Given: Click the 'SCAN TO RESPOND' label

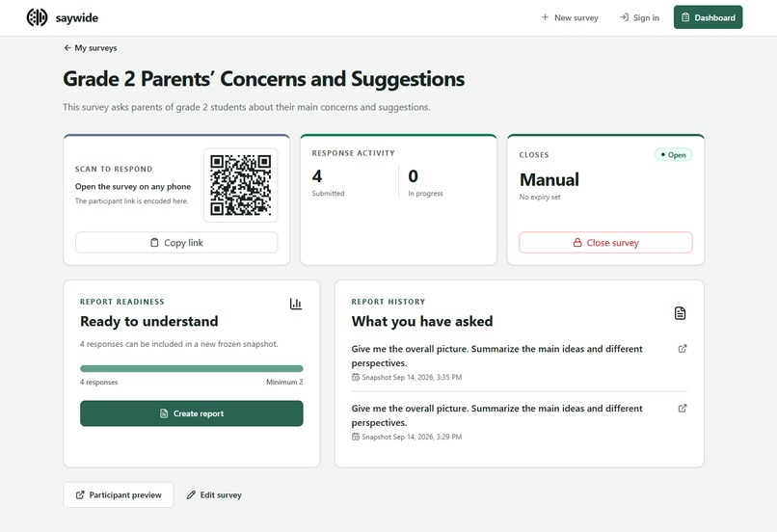Looking at the screenshot, I should point(114,169).
